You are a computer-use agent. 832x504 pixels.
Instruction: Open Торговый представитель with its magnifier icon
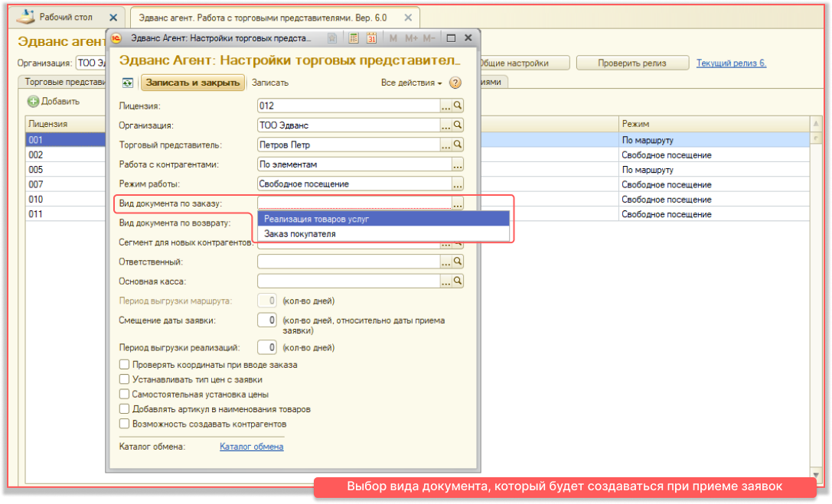tap(458, 145)
